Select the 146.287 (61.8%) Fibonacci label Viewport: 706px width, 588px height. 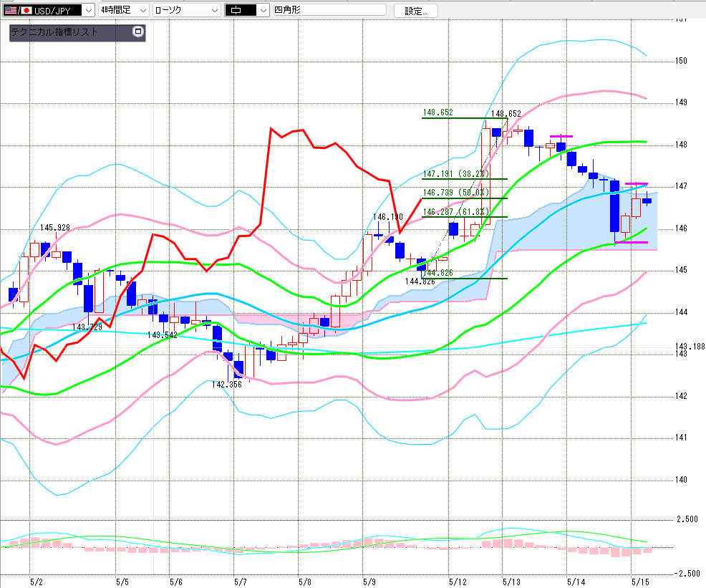455,212
